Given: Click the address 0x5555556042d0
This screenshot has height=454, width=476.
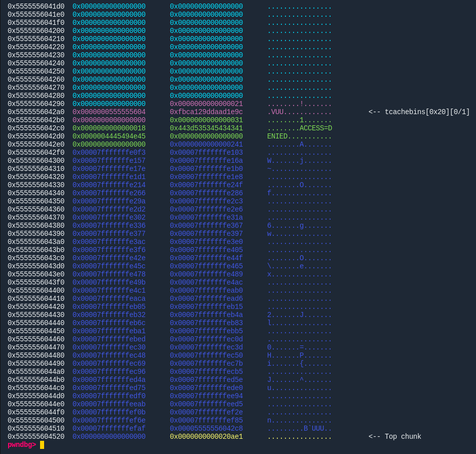Looking at the screenshot, I should pyautogui.click(x=36, y=136).
